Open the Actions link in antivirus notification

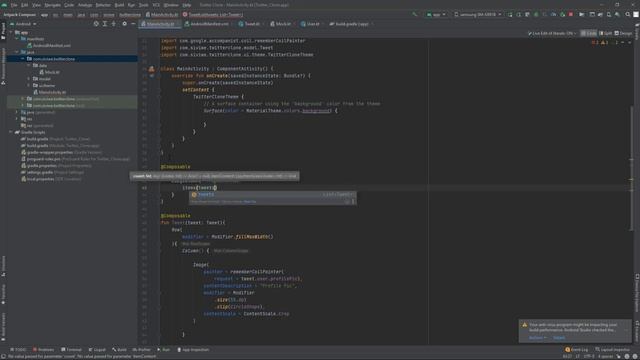(x=537, y=338)
